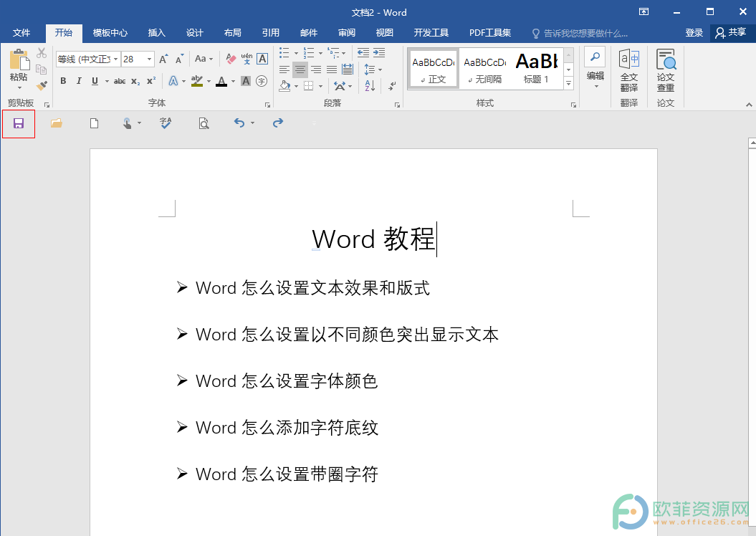Open the font size 28 dropdown
Screen dimensions: 756x536
tap(149, 59)
